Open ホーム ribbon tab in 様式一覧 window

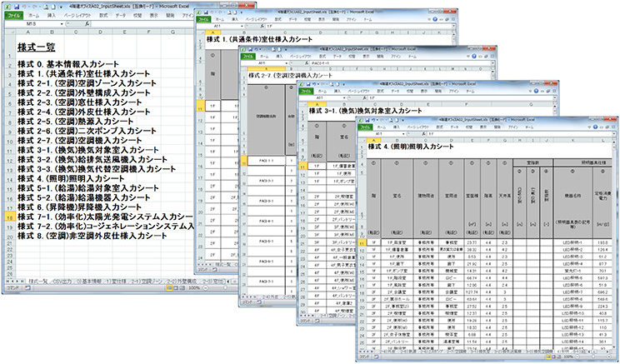click(x=33, y=16)
